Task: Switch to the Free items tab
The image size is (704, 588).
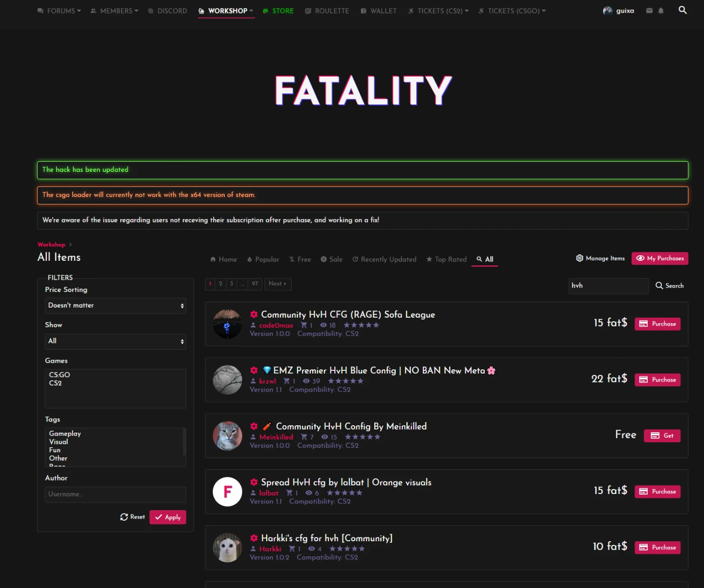Action: coord(300,259)
